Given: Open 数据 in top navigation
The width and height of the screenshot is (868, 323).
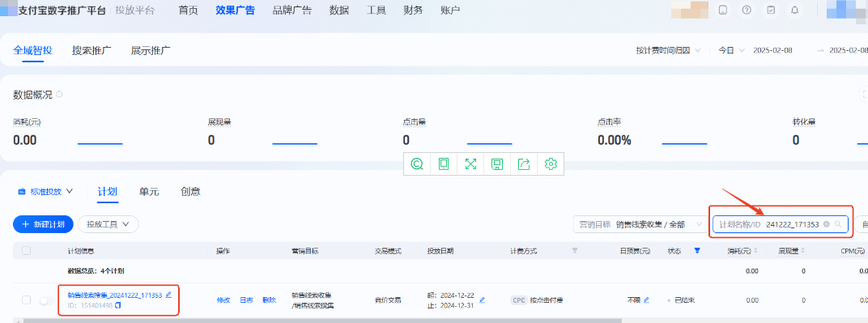Looking at the screenshot, I should 338,10.
